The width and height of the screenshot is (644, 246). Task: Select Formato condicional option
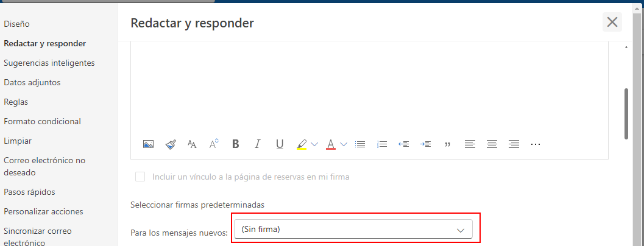tap(42, 121)
